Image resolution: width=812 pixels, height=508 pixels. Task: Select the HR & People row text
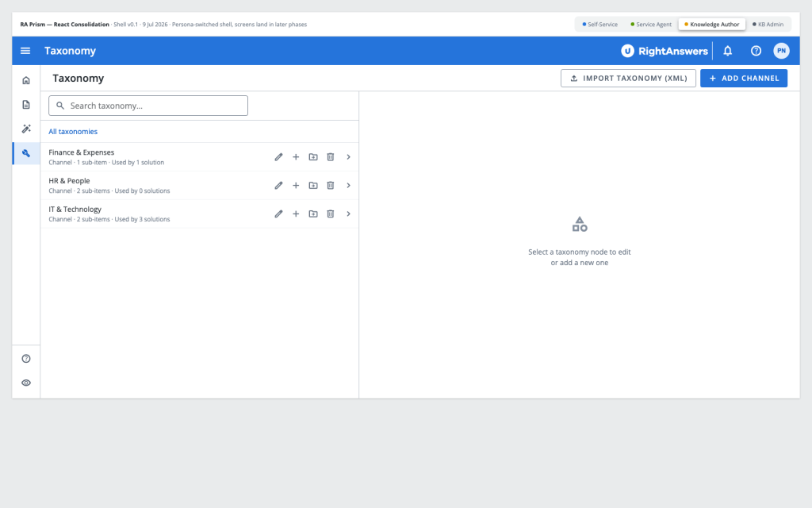pos(70,181)
